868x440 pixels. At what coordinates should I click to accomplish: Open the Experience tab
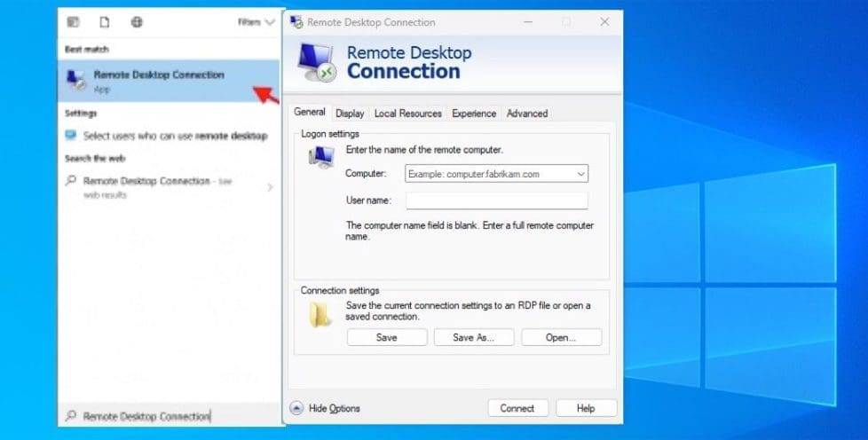(x=474, y=114)
